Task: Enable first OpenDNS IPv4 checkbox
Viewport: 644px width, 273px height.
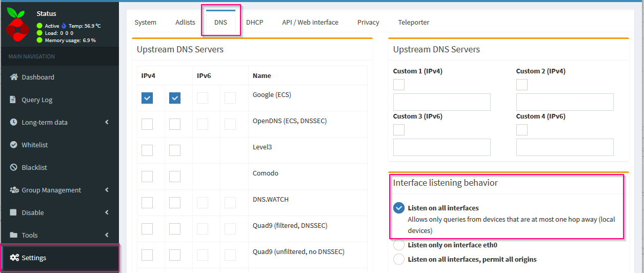Action: 147,124
